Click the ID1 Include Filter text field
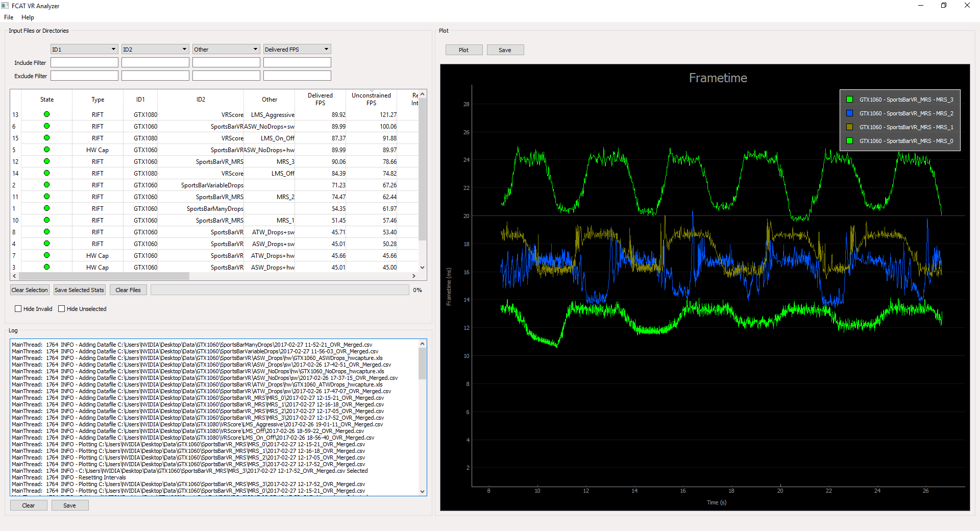This screenshot has height=531, width=980. tap(84, 63)
